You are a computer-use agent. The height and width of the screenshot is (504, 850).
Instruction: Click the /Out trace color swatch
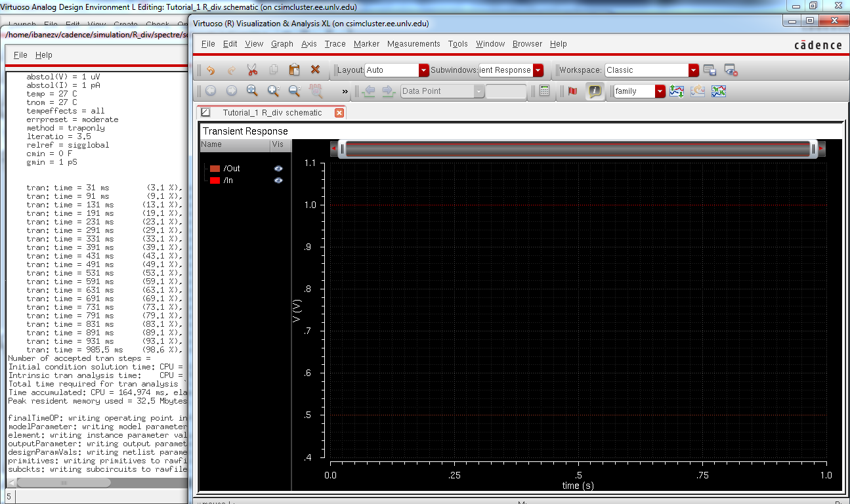pyautogui.click(x=215, y=169)
